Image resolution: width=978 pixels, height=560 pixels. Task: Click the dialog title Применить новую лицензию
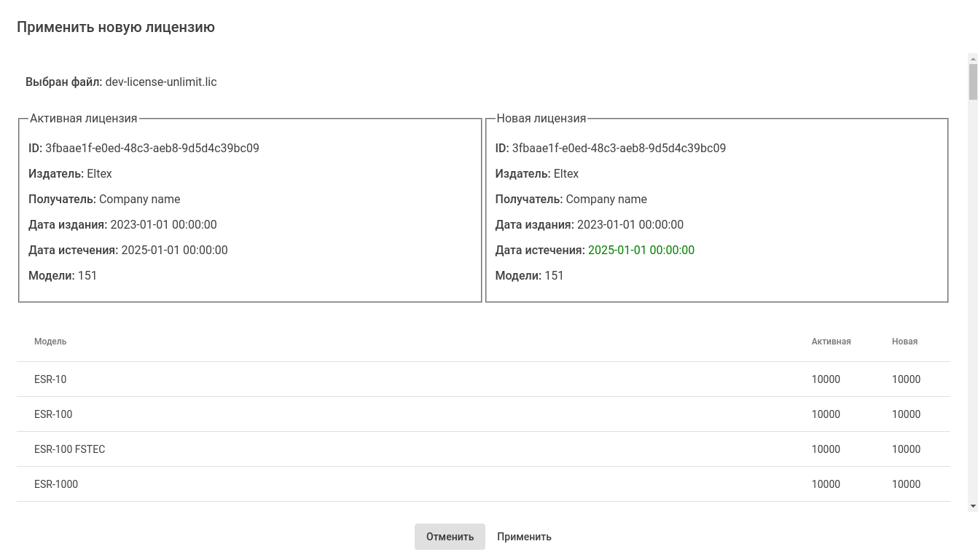coord(116,28)
